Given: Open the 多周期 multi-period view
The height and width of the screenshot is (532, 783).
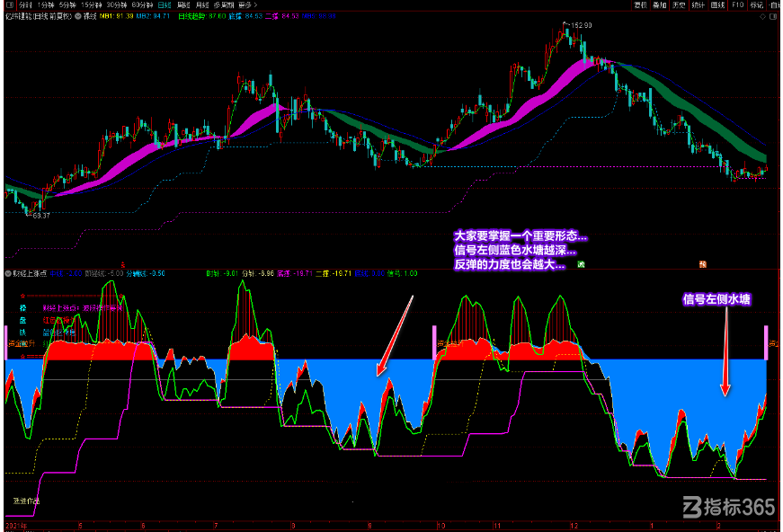Looking at the screenshot, I should pos(224,5).
